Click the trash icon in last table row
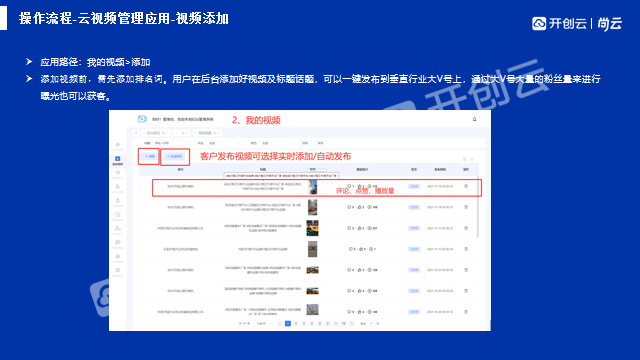Image resolution: width=640 pixels, height=360 pixels. click(466, 311)
